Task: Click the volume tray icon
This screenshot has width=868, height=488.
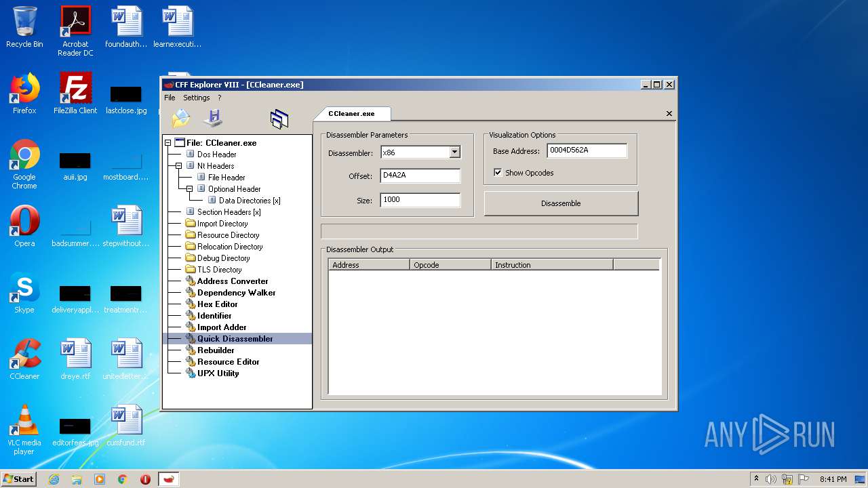Action: pos(771,479)
